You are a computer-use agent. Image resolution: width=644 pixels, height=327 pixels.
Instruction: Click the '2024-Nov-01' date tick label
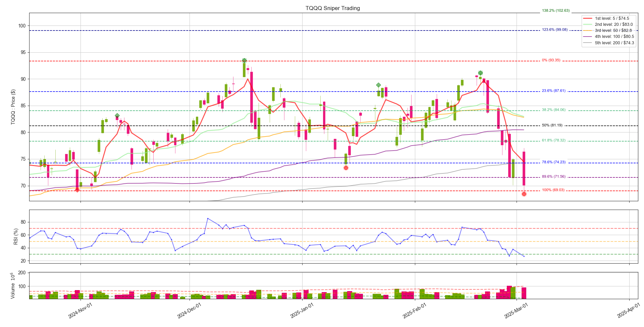point(80,310)
